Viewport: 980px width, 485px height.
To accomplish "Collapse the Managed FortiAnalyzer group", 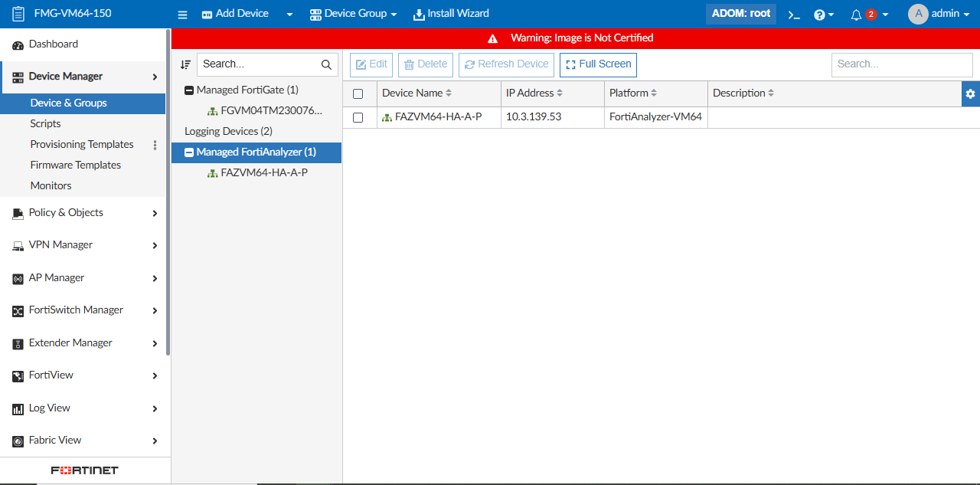I will pyautogui.click(x=188, y=152).
